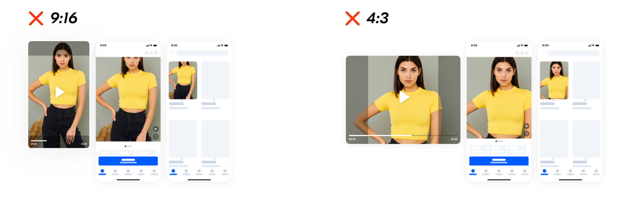The height and width of the screenshot is (206, 644).
Task: Click the search field in the 4:3 listing phone
Action: click(x=573, y=53)
